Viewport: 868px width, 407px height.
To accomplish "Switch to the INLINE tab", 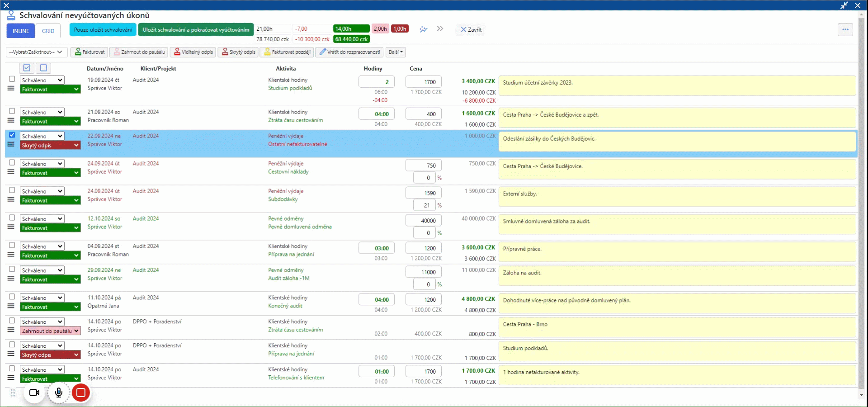I will point(21,31).
